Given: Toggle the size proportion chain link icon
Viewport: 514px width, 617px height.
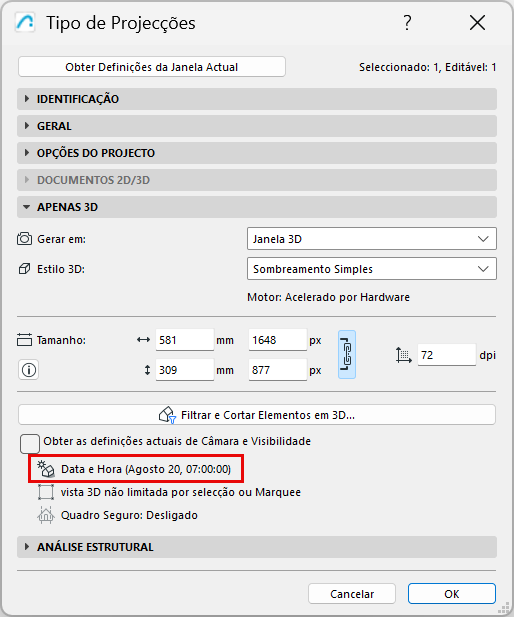Looking at the screenshot, I should (347, 355).
